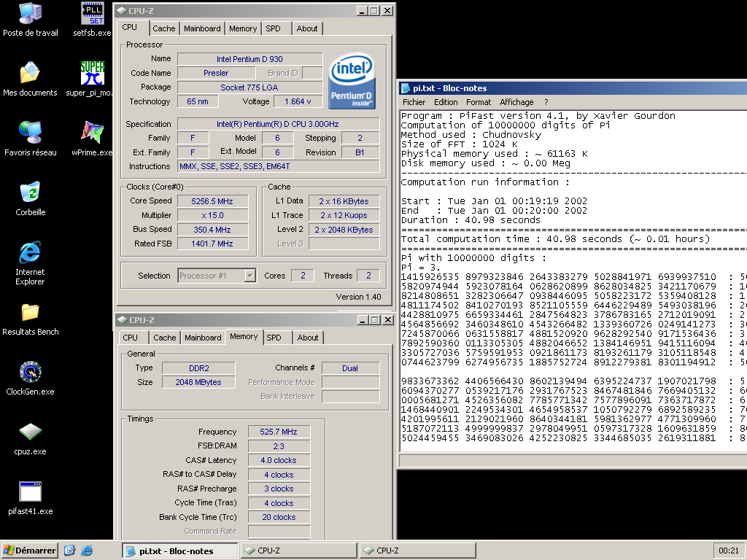Click FSB:DRAM ratio value 2:3
This screenshot has height=560, width=747.
pos(279,446)
